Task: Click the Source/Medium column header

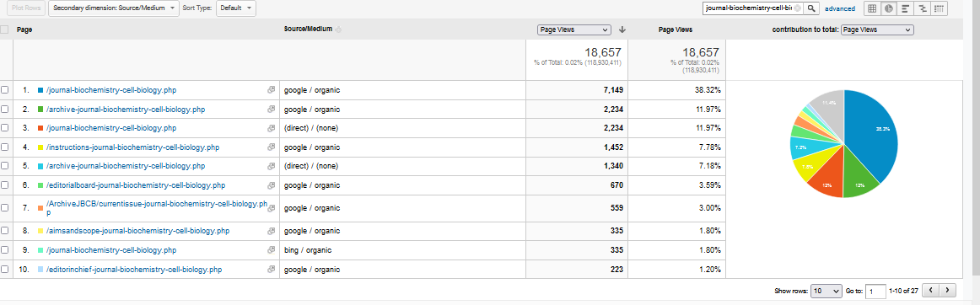Action: coord(308,29)
